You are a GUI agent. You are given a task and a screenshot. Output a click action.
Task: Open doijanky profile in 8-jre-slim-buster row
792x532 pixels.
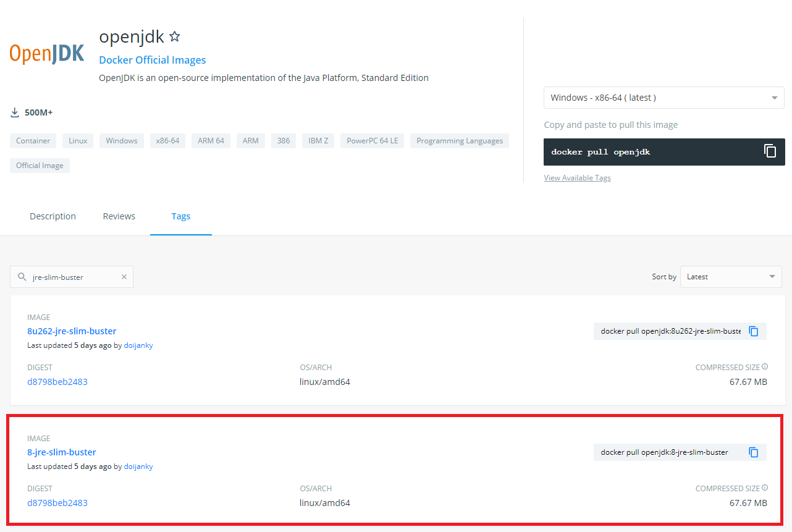138,467
